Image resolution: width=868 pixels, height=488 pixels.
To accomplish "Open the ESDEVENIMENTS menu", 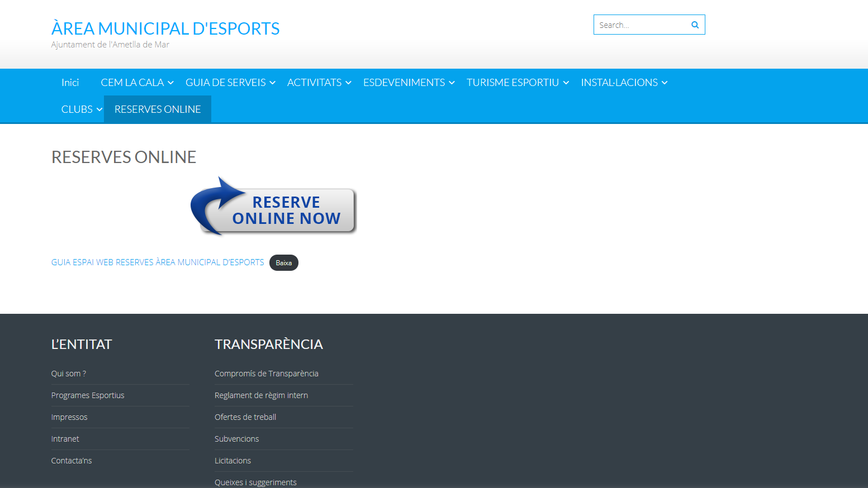I will 404,83.
